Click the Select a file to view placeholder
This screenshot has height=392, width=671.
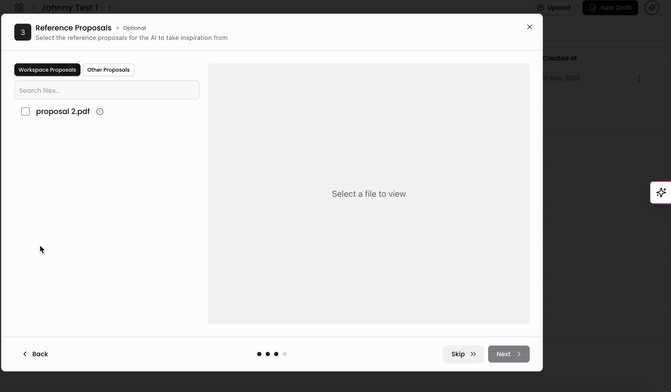369,194
